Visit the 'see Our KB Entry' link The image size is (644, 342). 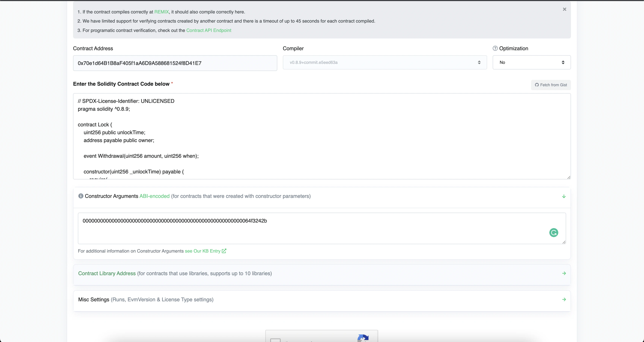(203, 251)
